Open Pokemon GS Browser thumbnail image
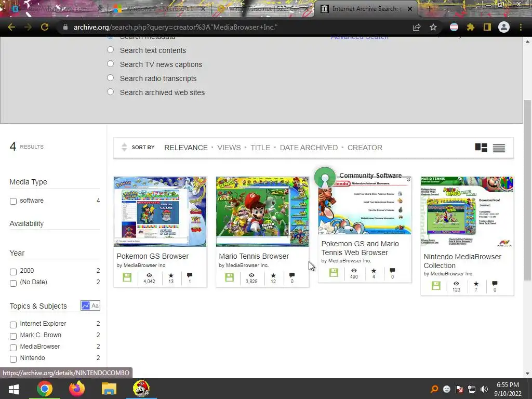The height and width of the screenshot is (399, 532). 160,211
